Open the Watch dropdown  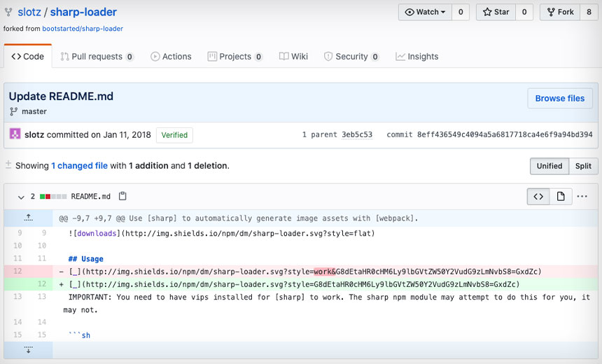pos(426,12)
